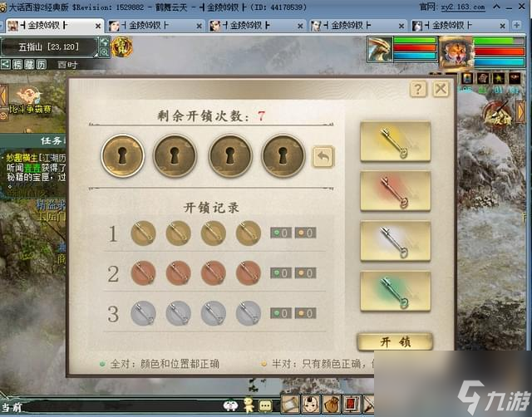Switch to the fourth 金陵钗 account tab

pyautogui.click(x=357, y=26)
